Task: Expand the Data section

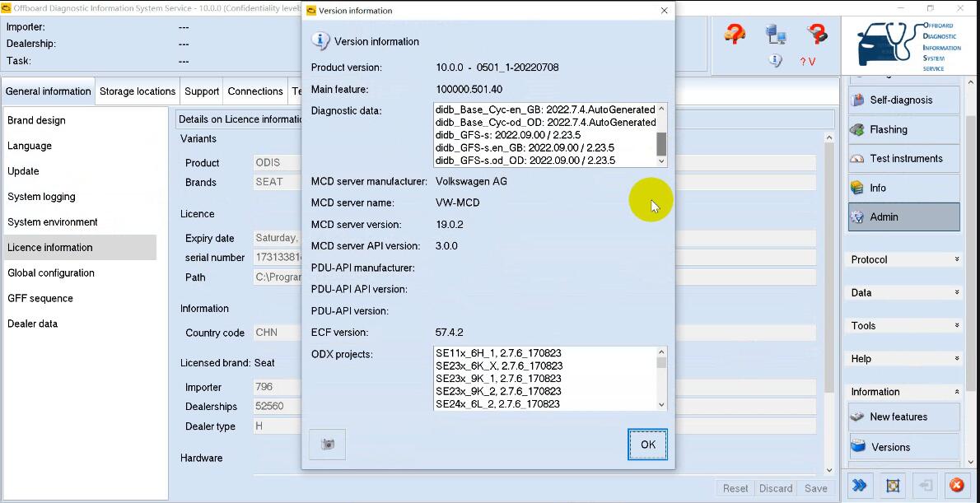Action: [x=905, y=292]
